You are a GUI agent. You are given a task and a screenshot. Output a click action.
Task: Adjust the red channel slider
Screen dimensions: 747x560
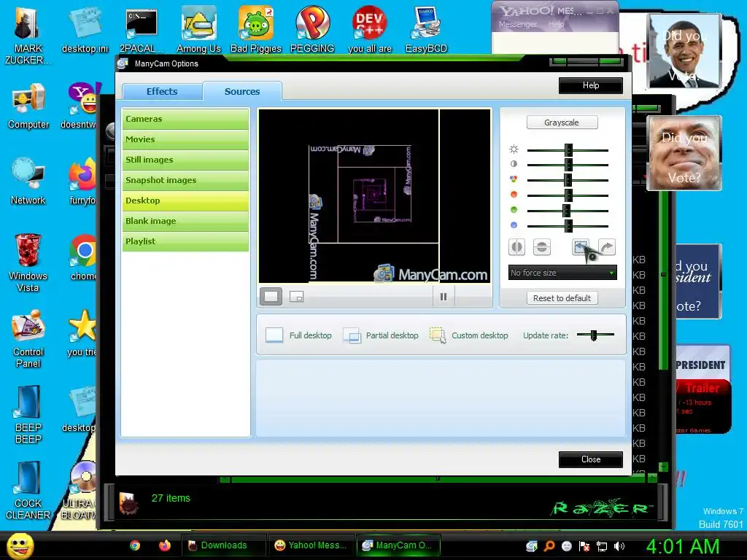[568, 195]
